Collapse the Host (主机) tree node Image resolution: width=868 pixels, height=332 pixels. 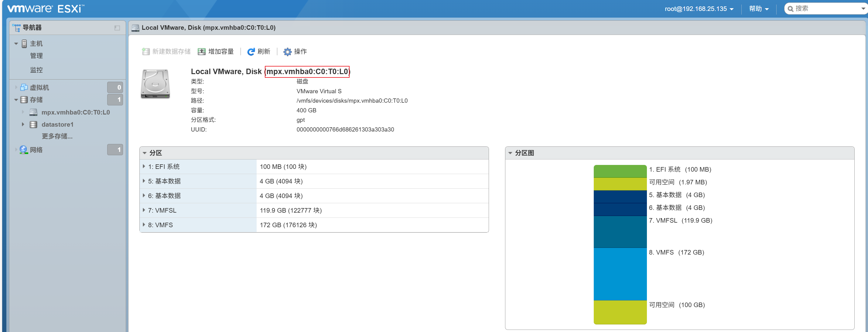click(x=16, y=44)
